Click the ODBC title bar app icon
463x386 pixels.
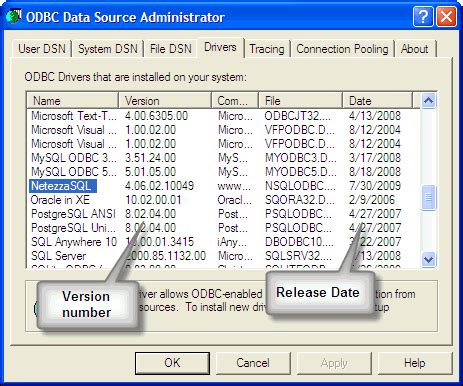(x=13, y=16)
